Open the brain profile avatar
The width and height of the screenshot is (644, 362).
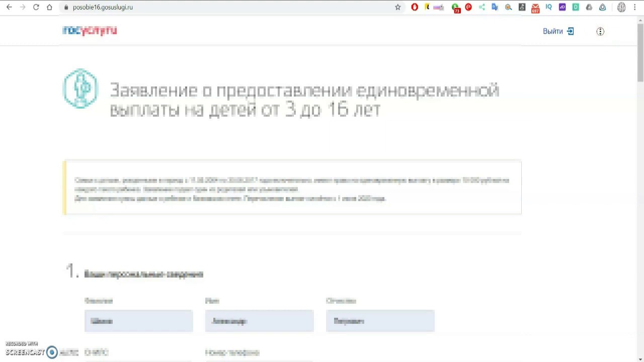pos(621,7)
